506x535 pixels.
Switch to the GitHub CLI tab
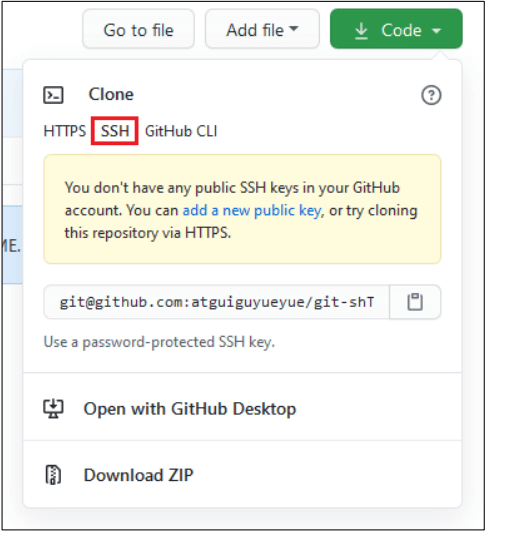pyautogui.click(x=181, y=131)
